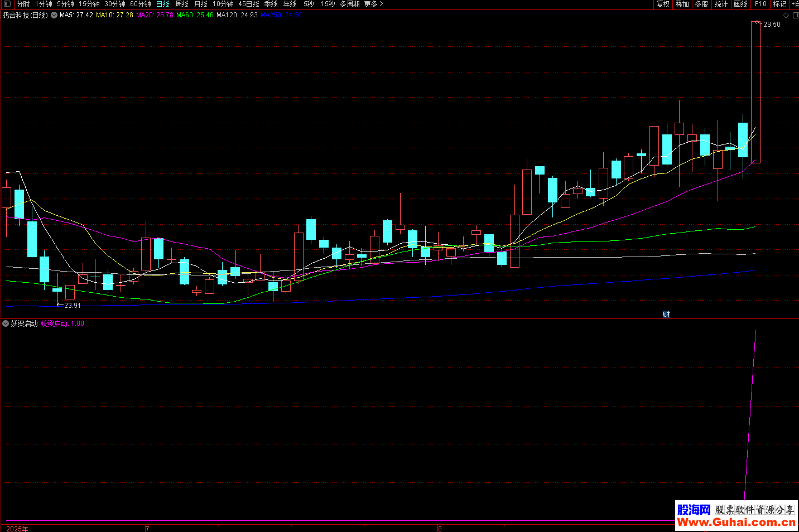The height and width of the screenshot is (532, 799).
Task: Click the 标记 mark button
Action: coord(779,4)
